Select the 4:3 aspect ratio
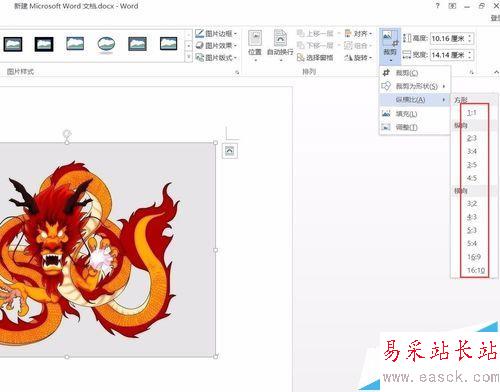This screenshot has height=392, width=500. click(x=471, y=217)
